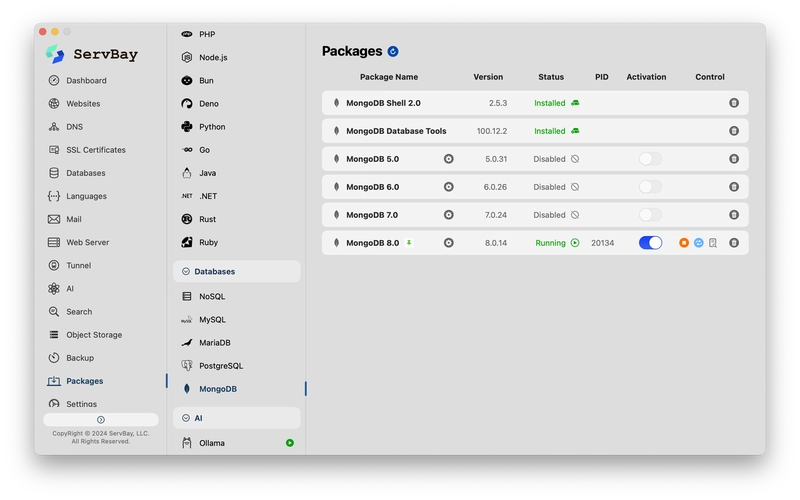Open the MongoDB 8.0 log viewer icon
This screenshot has height=500, width=800.
click(x=713, y=243)
